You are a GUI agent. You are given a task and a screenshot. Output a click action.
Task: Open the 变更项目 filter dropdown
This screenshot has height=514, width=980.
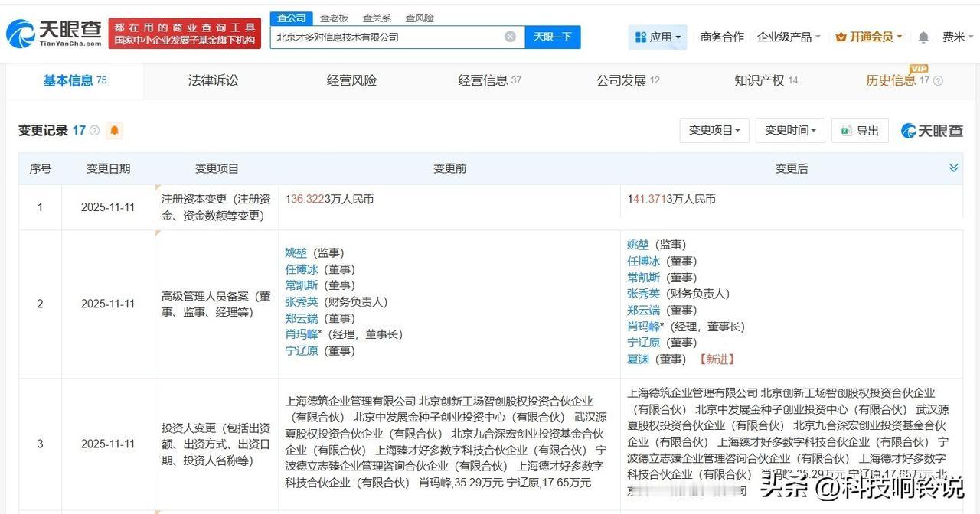[x=714, y=130]
